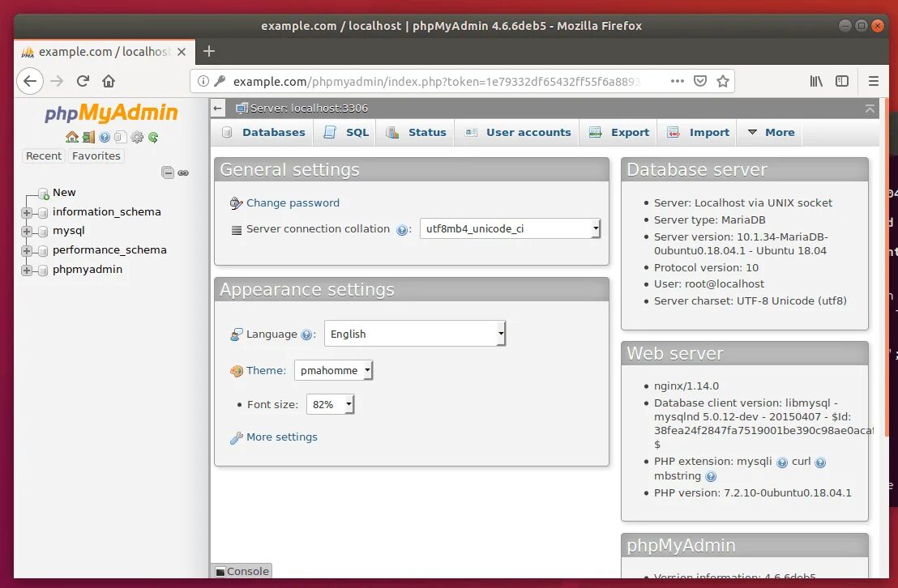The width and height of the screenshot is (898, 588).
Task: Open the Import tab
Action: [699, 132]
